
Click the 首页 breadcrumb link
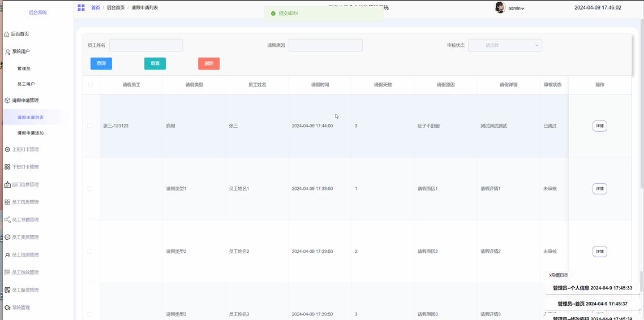coord(95,8)
